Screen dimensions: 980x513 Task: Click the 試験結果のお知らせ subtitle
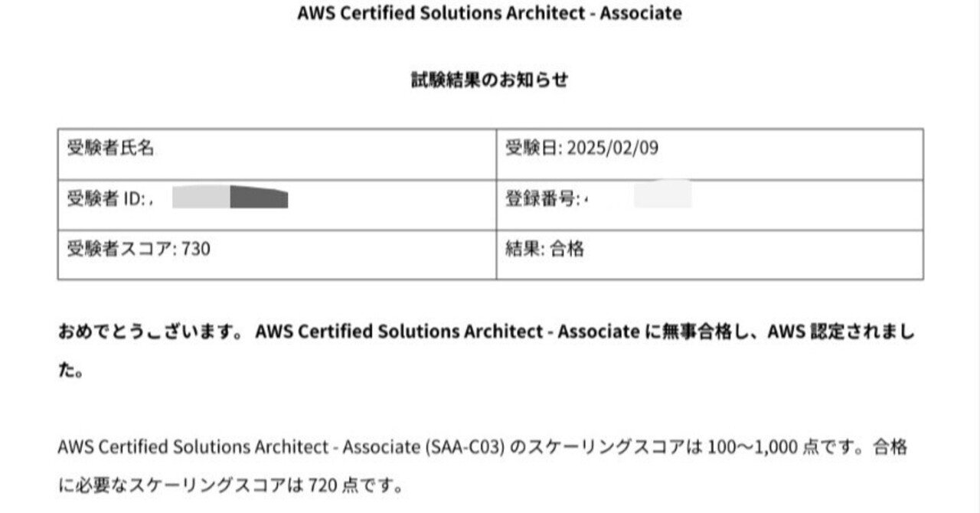pyautogui.click(x=489, y=80)
